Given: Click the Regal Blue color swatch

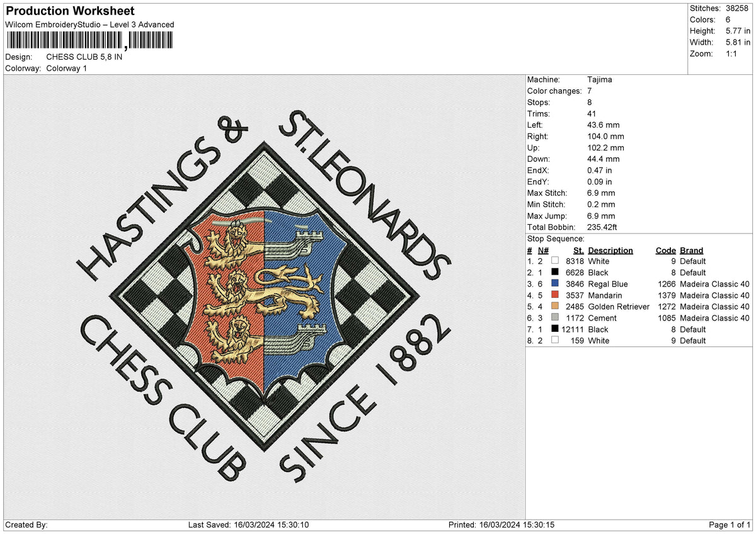Looking at the screenshot, I should (x=555, y=283).
